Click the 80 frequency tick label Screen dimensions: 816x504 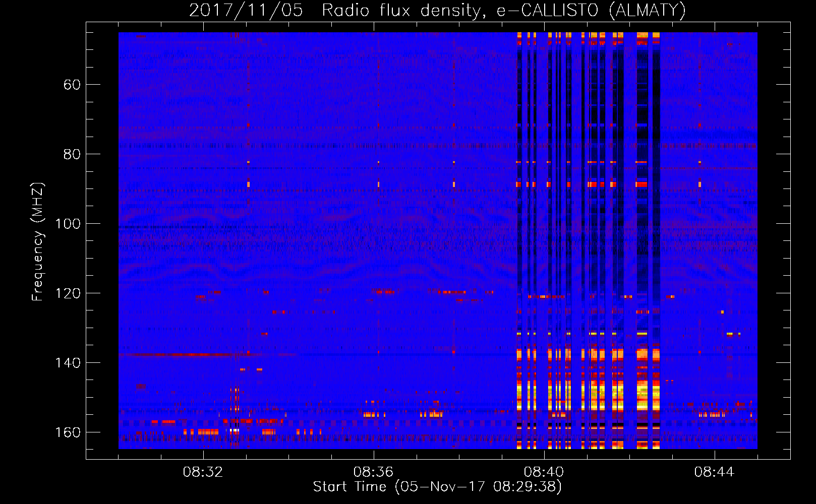pyautogui.click(x=72, y=154)
